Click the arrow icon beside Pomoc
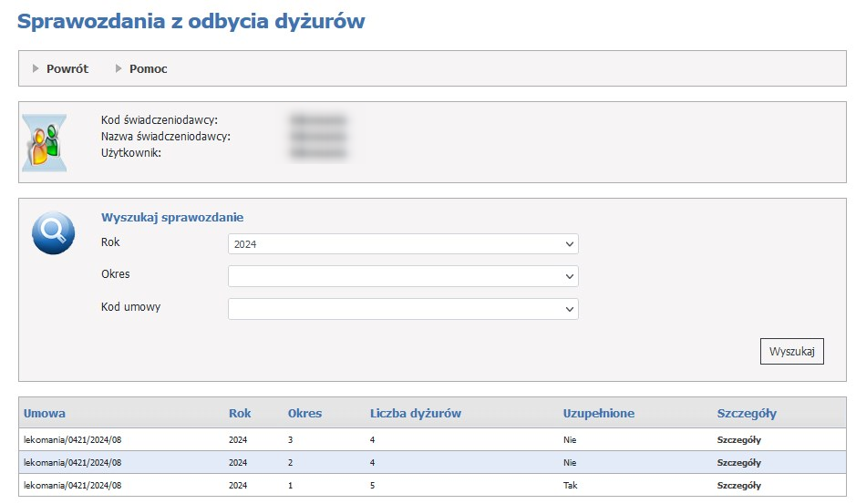This screenshot has height=504, width=856. click(119, 68)
